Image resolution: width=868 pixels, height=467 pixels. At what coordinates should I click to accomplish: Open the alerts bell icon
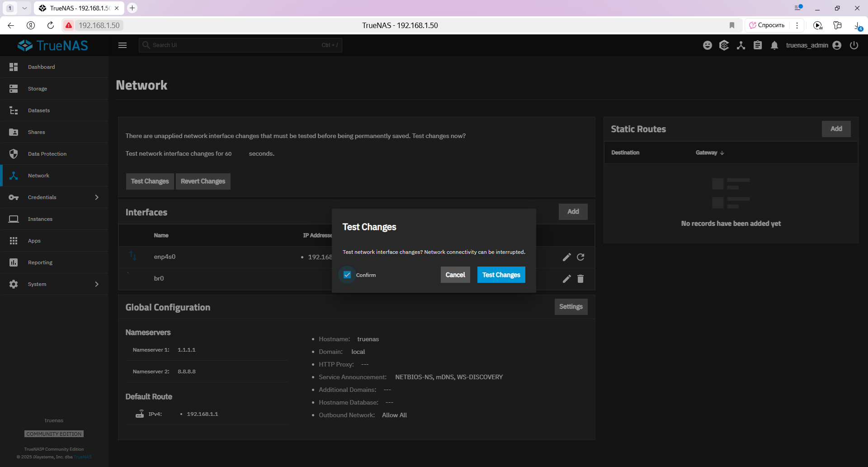774,45
